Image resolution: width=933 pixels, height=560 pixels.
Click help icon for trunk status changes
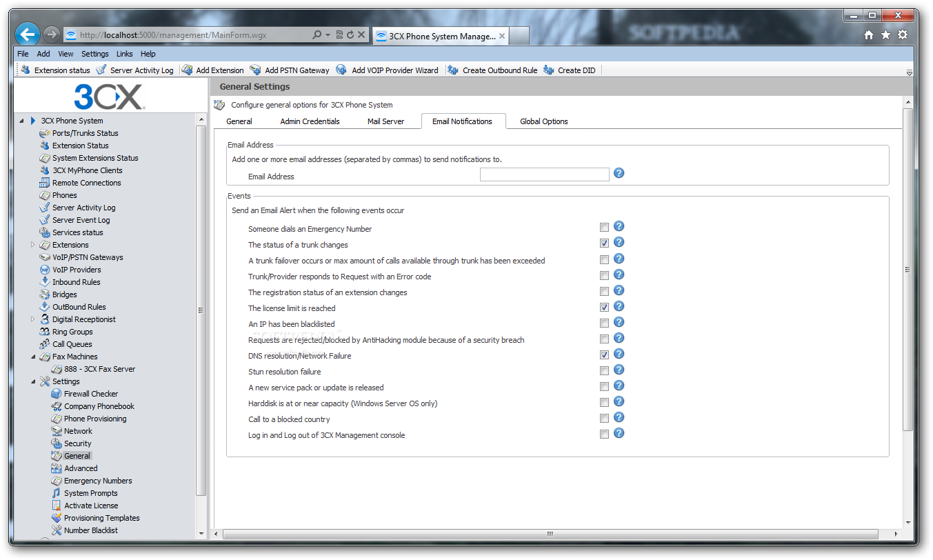tap(619, 242)
